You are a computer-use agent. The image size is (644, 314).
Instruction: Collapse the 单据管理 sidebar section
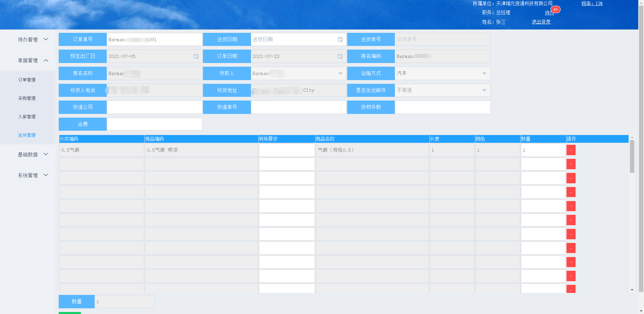[33, 60]
